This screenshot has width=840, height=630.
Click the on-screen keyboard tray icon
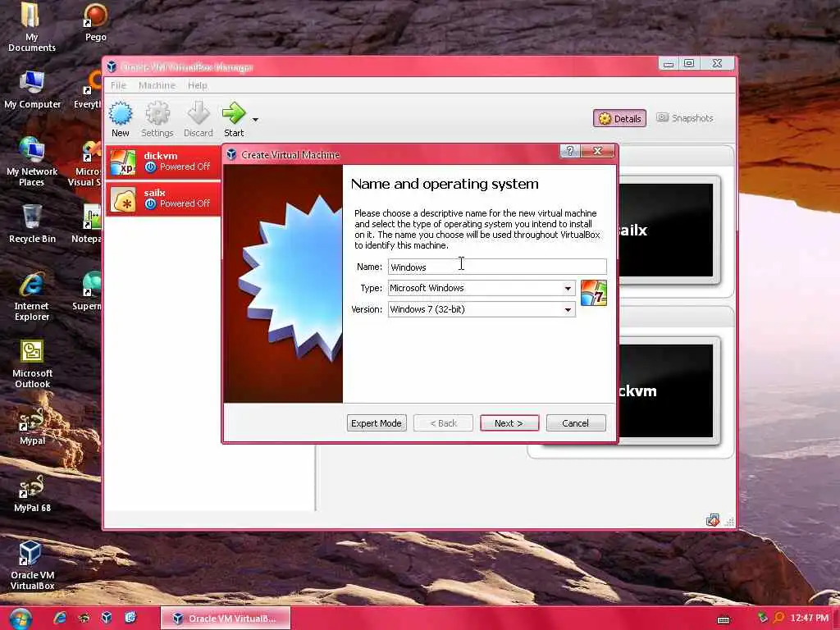coord(724,620)
